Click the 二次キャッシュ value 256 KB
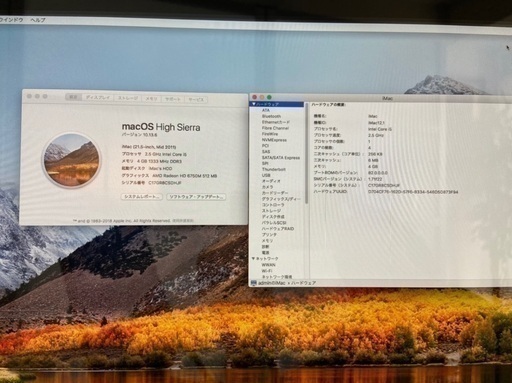This screenshot has height=383, width=512. pos(375,154)
